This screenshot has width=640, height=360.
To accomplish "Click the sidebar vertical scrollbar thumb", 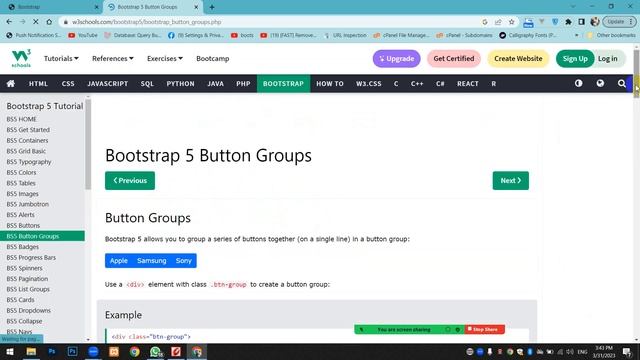I will [x=88, y=144].
